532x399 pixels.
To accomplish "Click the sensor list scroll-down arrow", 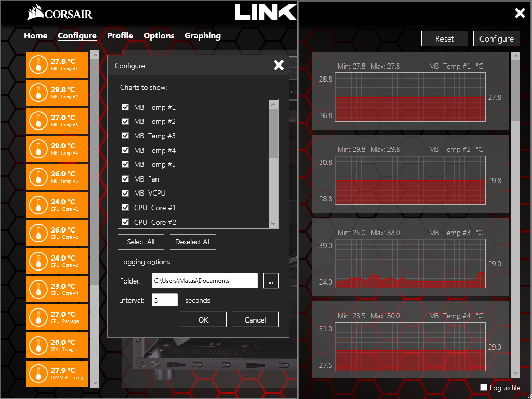I will pyautogui.click(x=95, y=383).
